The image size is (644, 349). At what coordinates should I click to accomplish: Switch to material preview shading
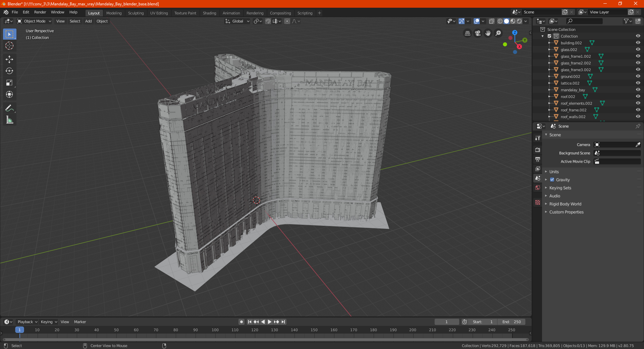pyautogui.click(x=513, y=21)
